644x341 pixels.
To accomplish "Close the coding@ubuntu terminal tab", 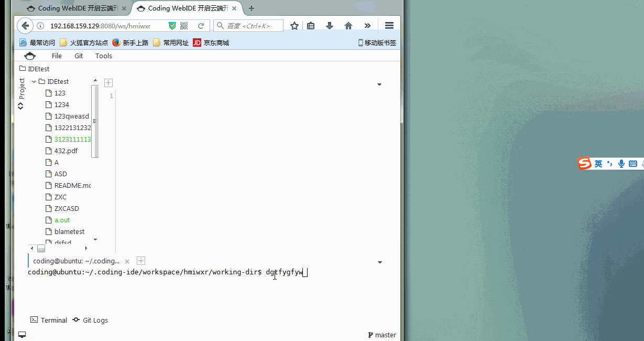I will pos(127,261).
